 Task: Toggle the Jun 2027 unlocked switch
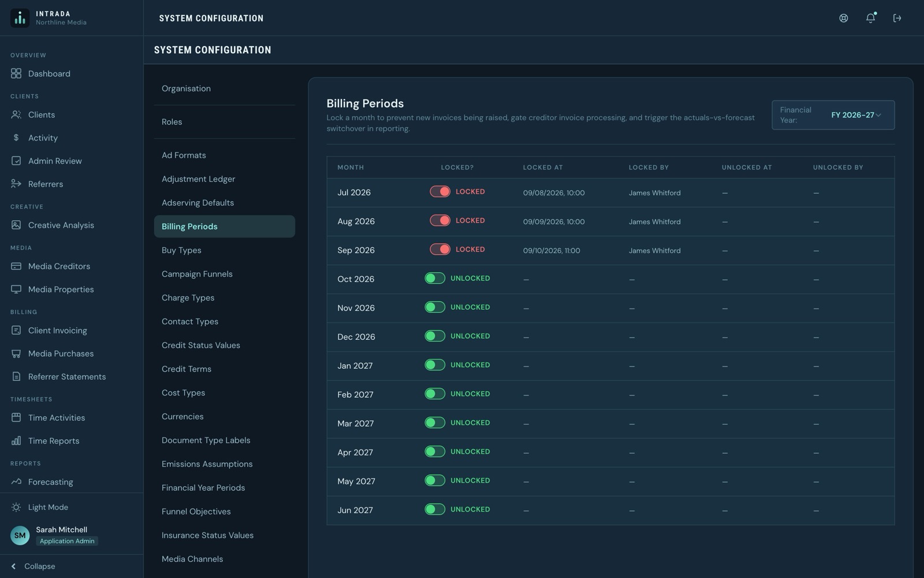[x=435, y=509]
